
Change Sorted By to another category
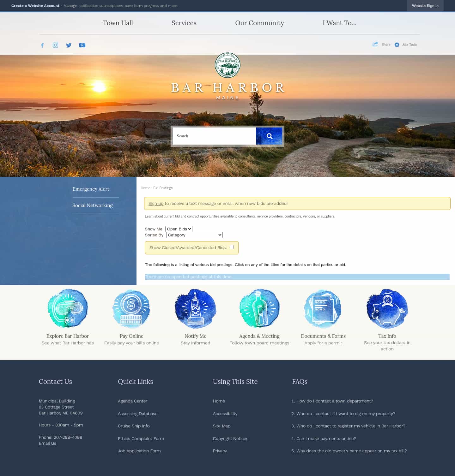coord(194,235)
